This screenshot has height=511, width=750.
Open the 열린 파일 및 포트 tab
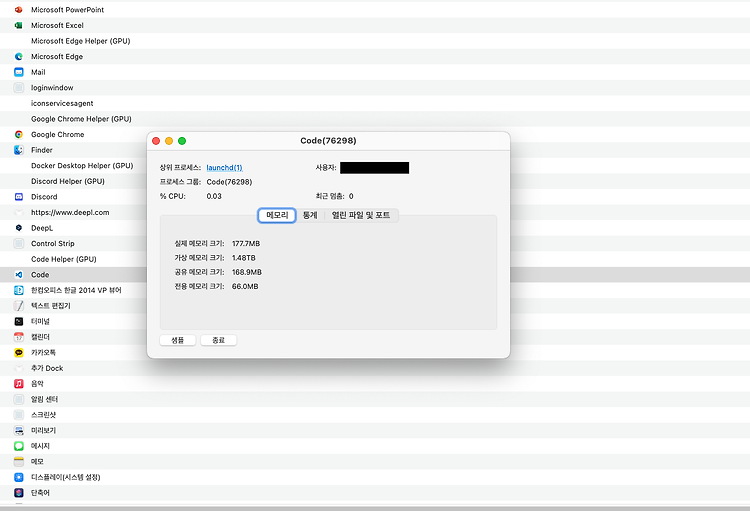pos(361,215)
